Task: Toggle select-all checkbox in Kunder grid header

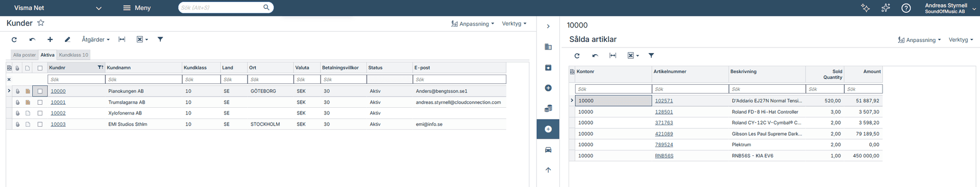Action: pyautogui.click(x=40, y=68)
